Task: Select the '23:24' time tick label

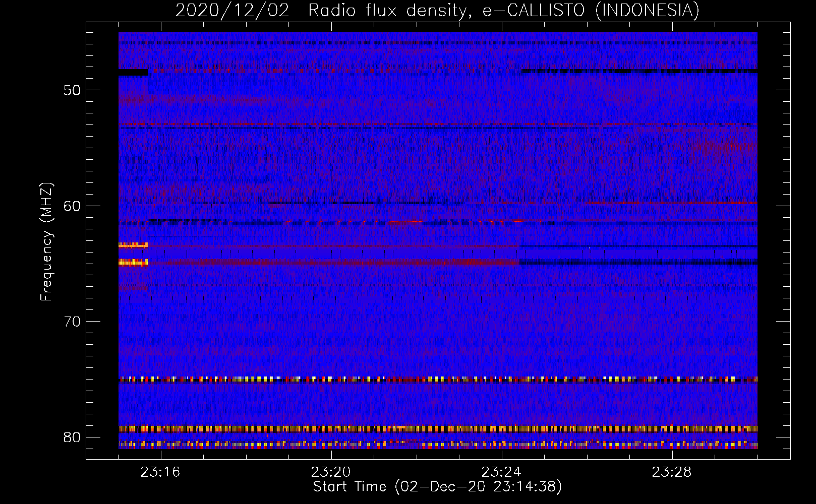Action: pyautogui.click(x=501, y=472)
